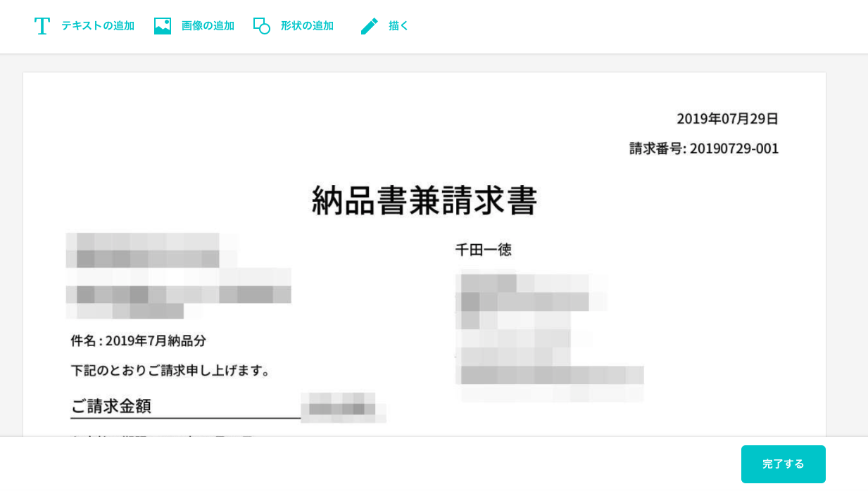Select the name 千田一徳
The width and height of the screenshot is (868, 491).
pyautogui.click(x=484, y=250)
